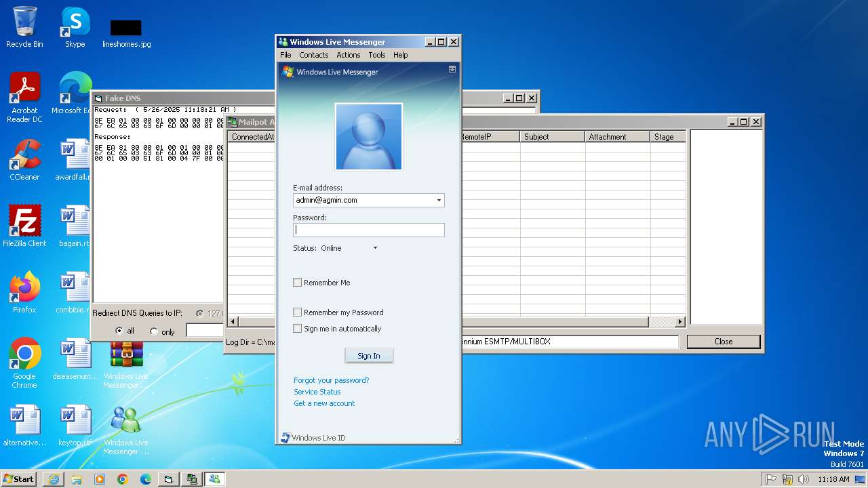Select the alternative document on the desktop
Screen dimensions: 868x488
[24, 426]
